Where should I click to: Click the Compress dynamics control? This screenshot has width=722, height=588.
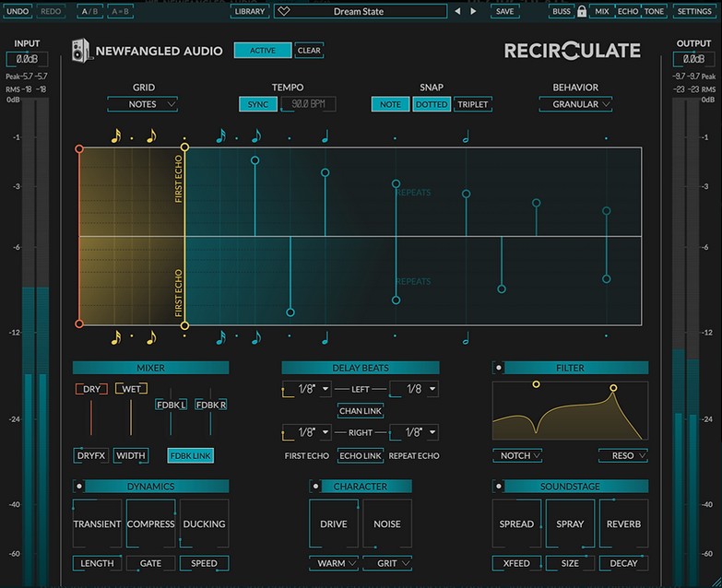coord(150,523)
